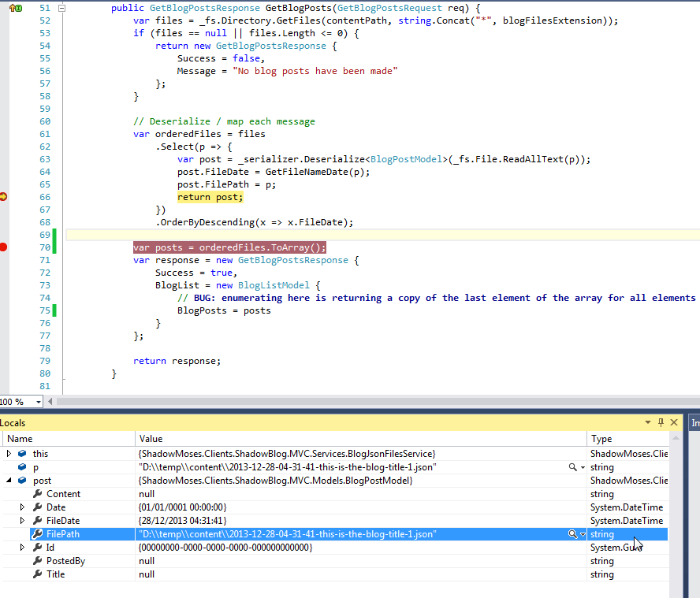Click the Id property wrench icon
This screenshot has height=598, width=700.
[38, 547]
